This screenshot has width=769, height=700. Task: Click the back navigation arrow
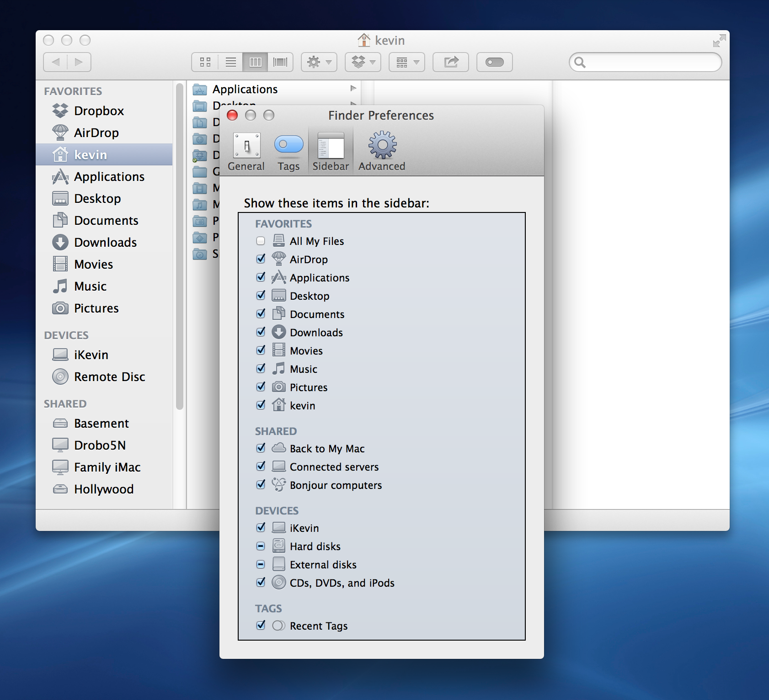(x=57, y=62)
